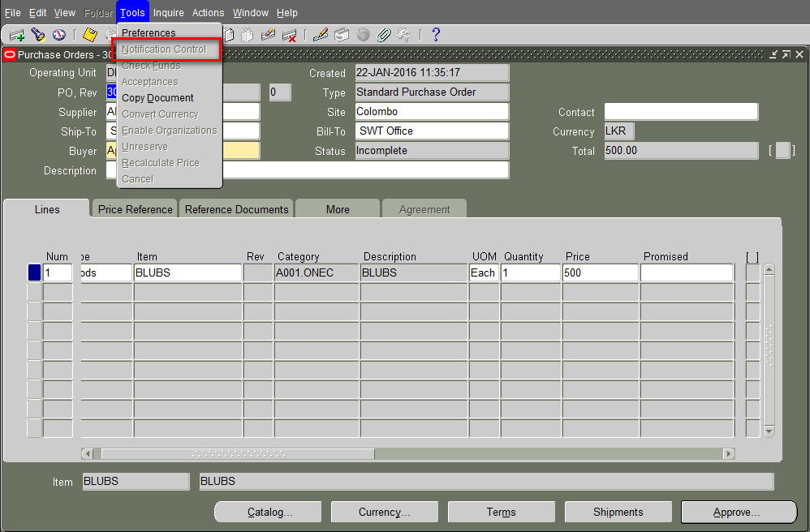
Task: Copy the selection using the copy icon
Action: (230, 35)
